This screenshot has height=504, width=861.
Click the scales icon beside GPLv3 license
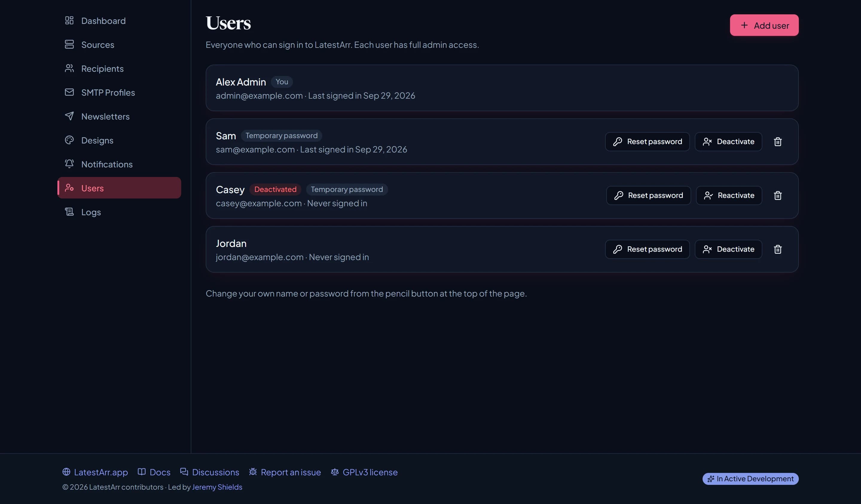(335, 472)
